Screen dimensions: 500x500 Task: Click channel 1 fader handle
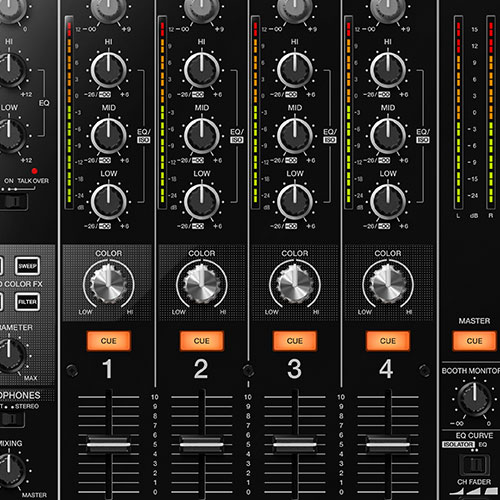[109, 444]
